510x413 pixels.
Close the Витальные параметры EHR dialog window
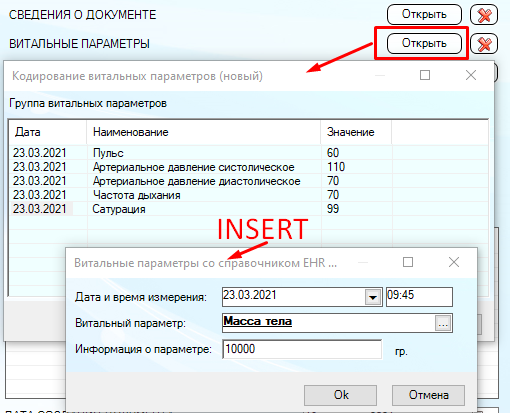(x=454, y=262)
